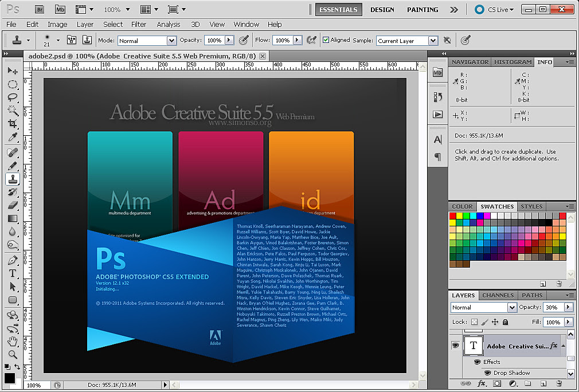
Task: Collapse layer effects arrow beside fx
Action: tap(564, 346)
